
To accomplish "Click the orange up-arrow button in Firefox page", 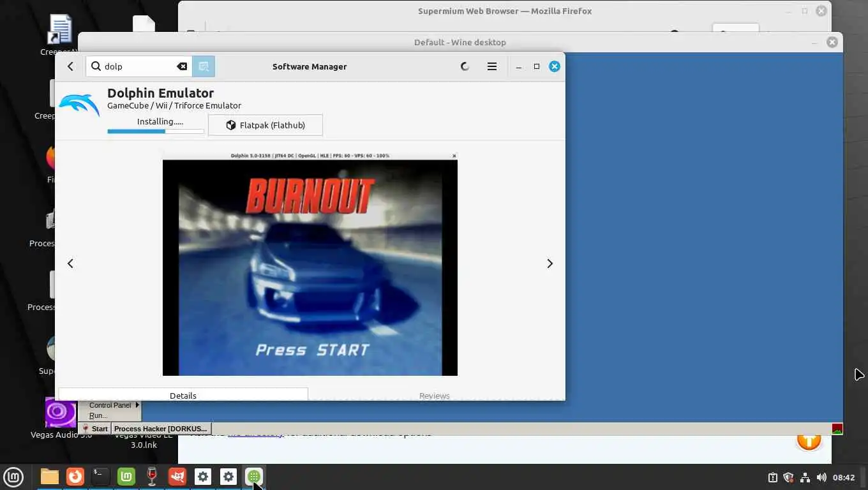I will [809, 440].
